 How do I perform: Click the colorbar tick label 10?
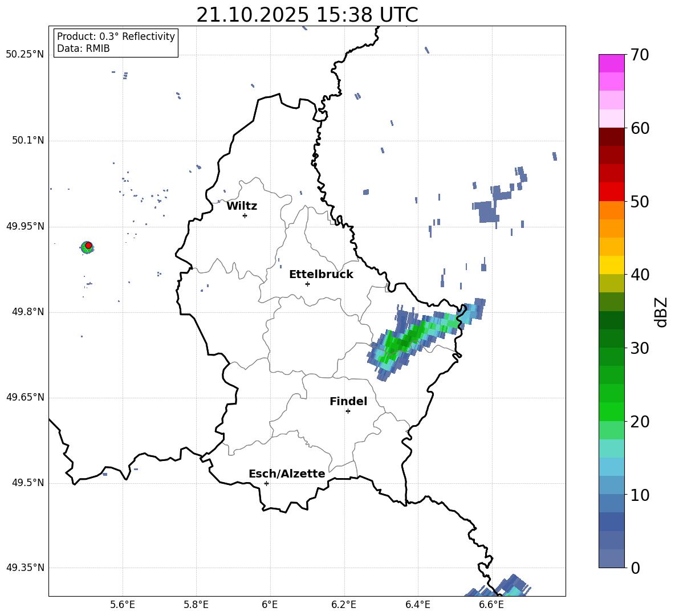click(x=640, y=495)
